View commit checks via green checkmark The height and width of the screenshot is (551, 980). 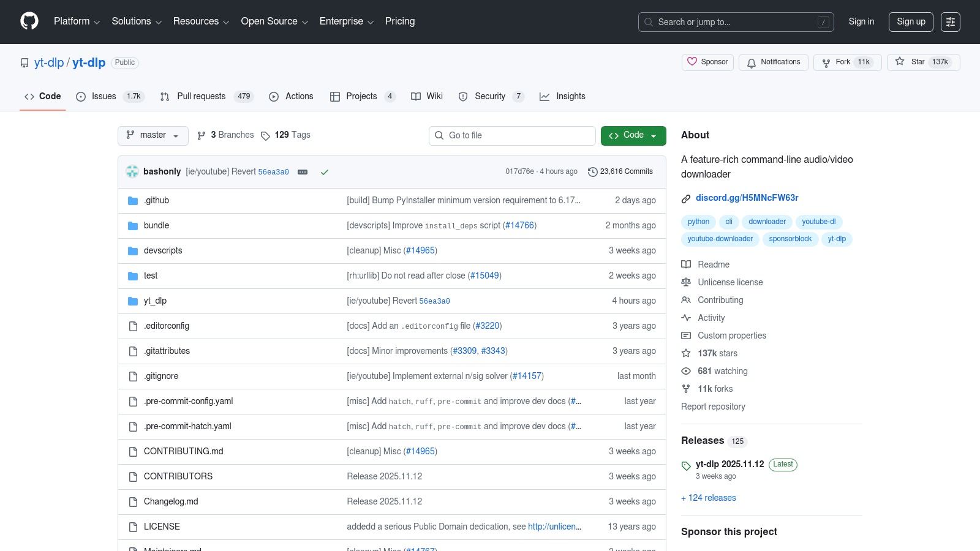pos(325,172)
